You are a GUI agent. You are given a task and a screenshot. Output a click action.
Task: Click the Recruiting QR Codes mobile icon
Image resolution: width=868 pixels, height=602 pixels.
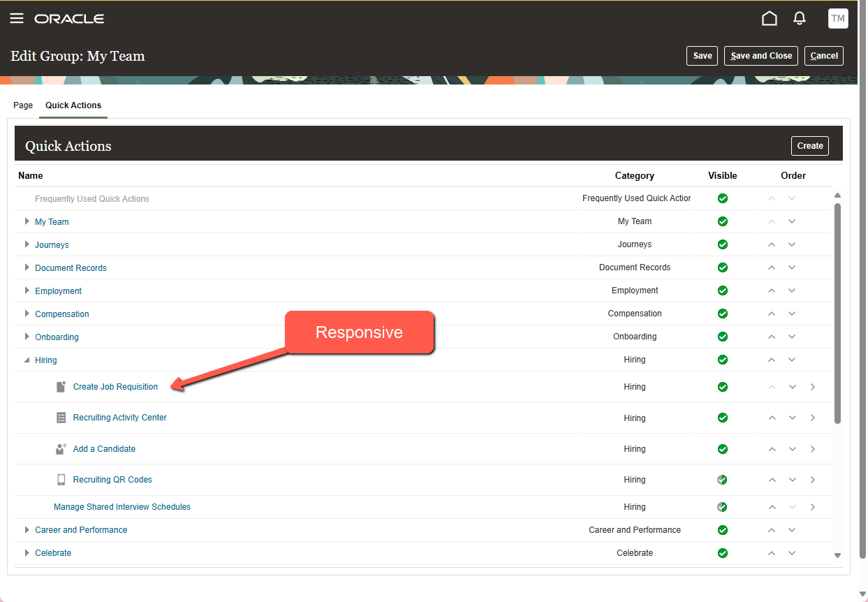point(61,479)
